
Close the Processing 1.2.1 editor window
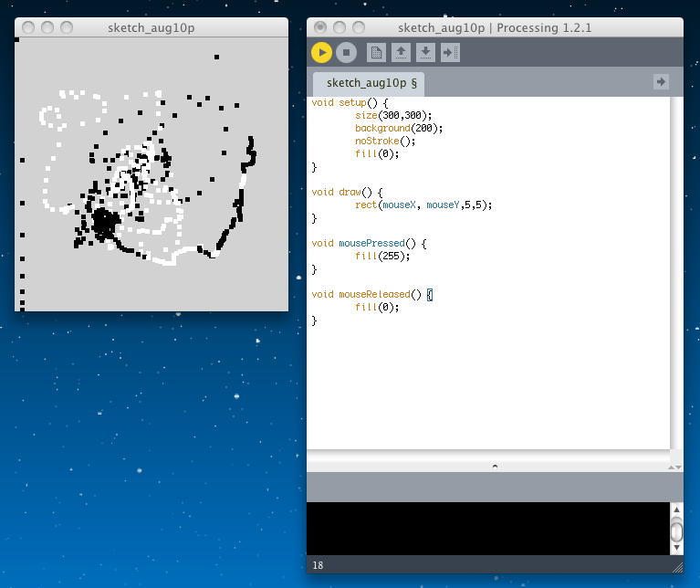pos(320,27)
